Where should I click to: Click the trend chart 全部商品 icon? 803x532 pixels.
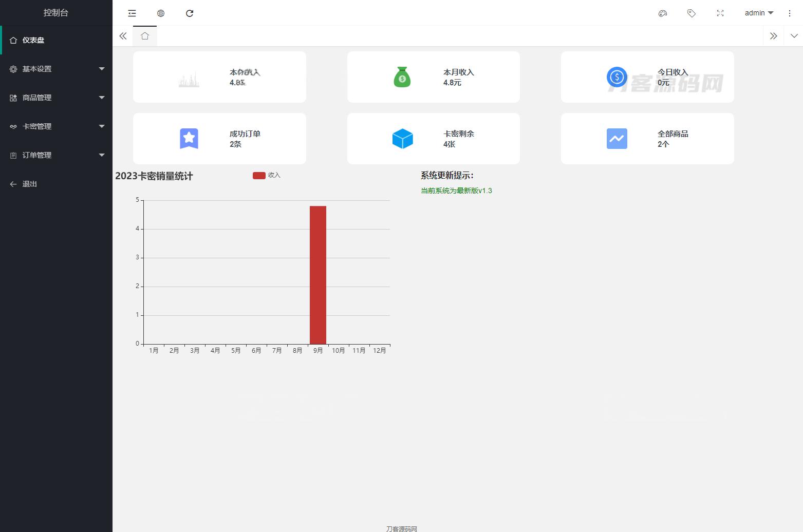pos(617,139)
